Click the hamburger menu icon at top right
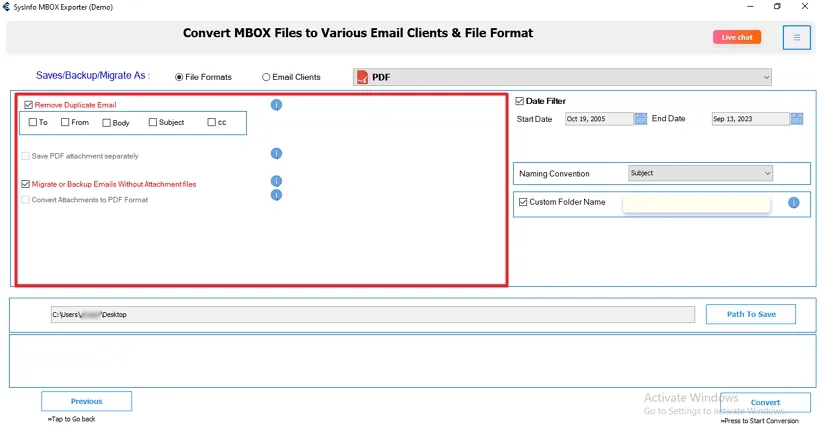The height and width of the screenshot is (437, 820). pos(796,37)
